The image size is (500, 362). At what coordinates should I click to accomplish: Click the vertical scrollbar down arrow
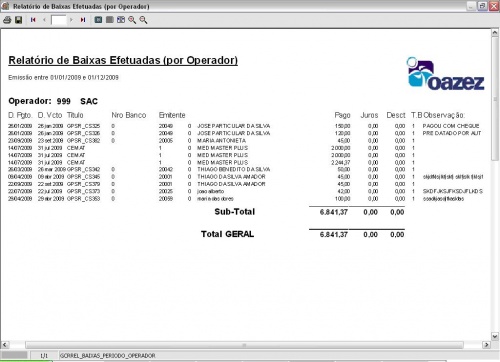click(x=495, y=336)
